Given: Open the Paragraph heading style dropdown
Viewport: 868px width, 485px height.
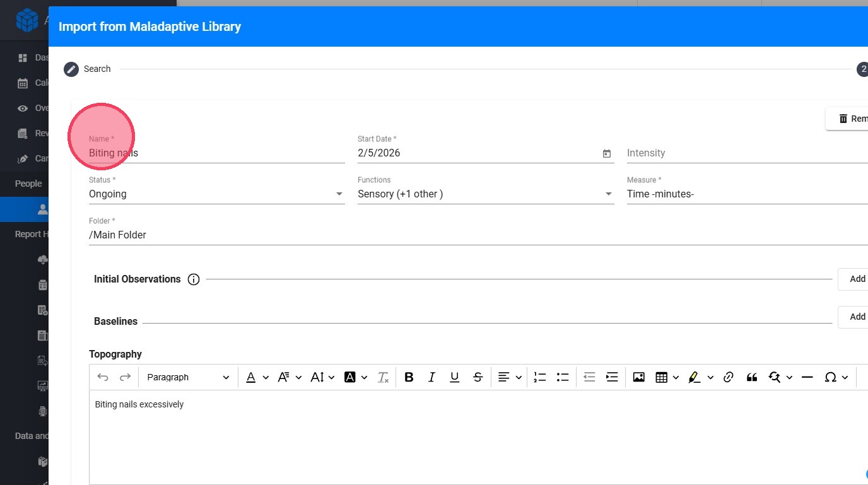Looking at the screenshot, I should coord(188,377).
